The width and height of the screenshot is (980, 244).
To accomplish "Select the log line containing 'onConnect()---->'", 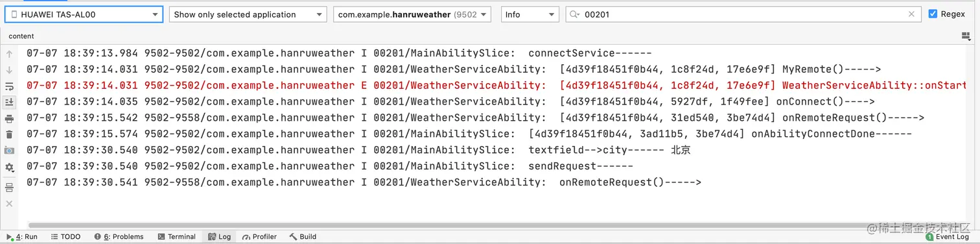I will (x=451, y=102).
